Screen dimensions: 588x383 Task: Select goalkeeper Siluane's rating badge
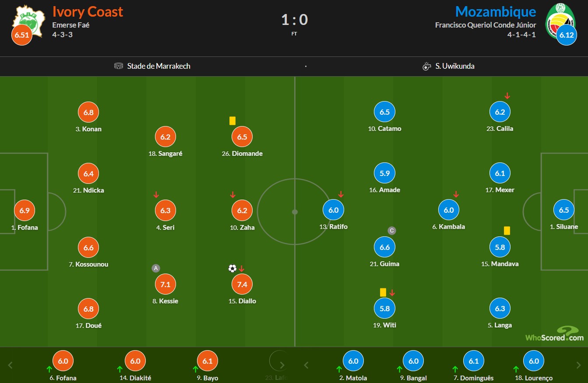[x=564, y=210]
